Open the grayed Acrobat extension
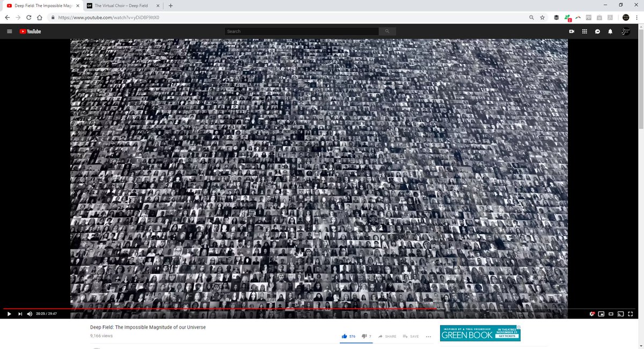 tap(610, 17)
